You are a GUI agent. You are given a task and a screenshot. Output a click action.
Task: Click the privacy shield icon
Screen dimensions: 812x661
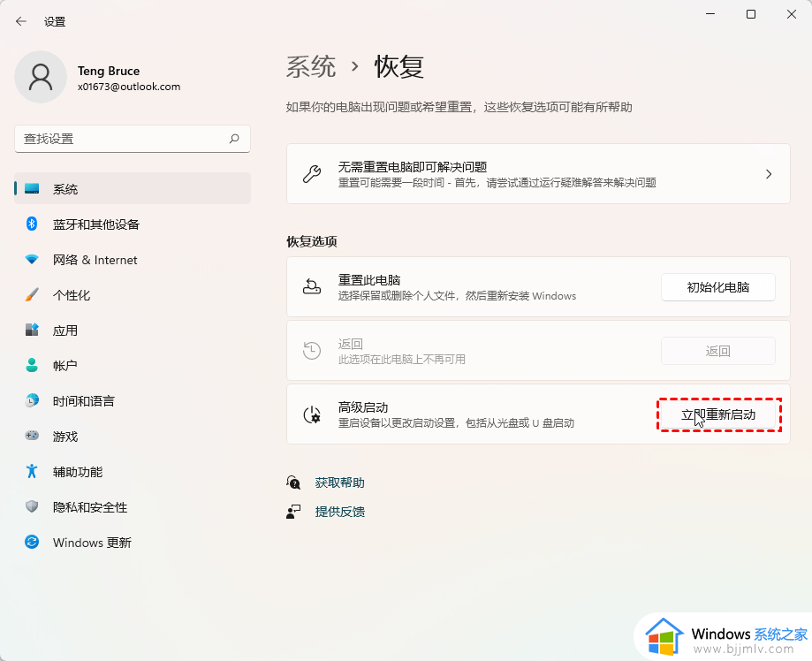32,506
